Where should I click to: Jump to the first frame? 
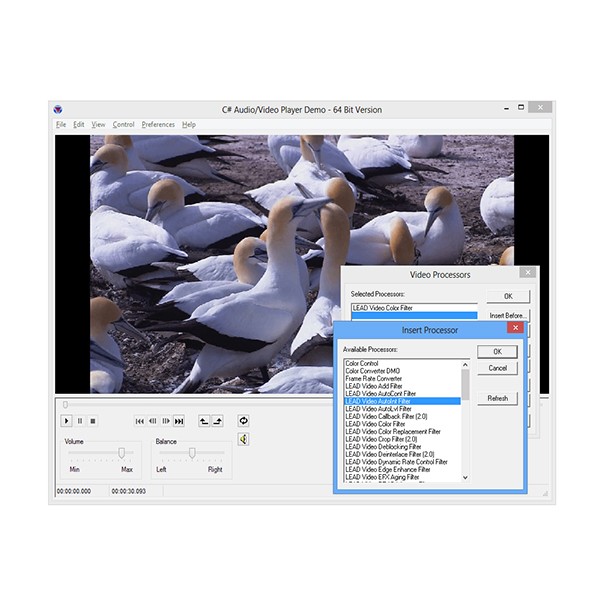[x=140, y=421]
